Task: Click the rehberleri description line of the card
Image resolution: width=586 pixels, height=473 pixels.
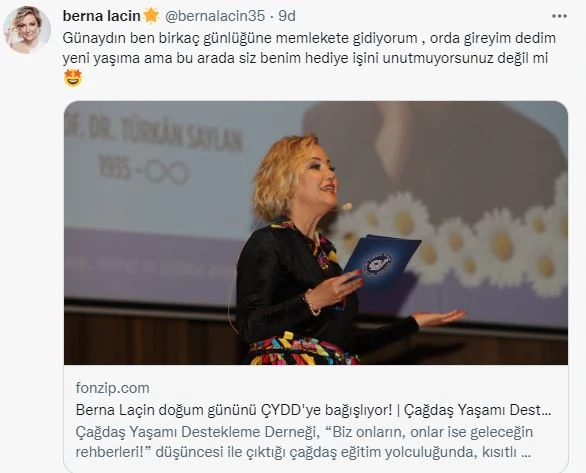Action: (303, 452)
